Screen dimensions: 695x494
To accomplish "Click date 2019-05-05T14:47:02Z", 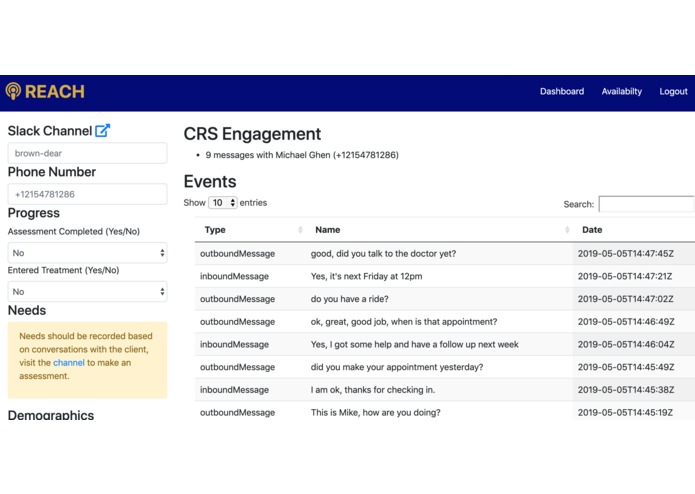I will point(625,299).
